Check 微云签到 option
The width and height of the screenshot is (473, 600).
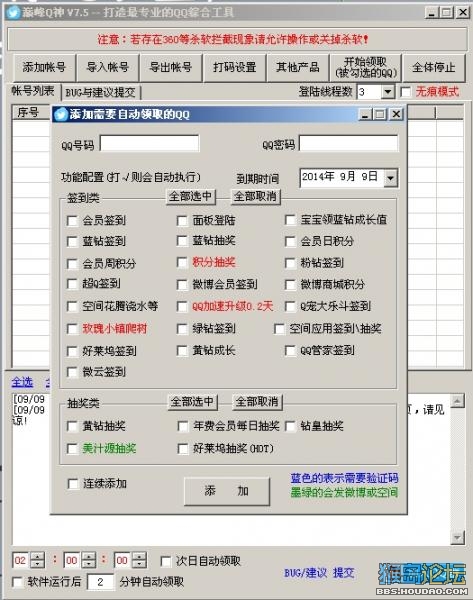coord(72,372)
